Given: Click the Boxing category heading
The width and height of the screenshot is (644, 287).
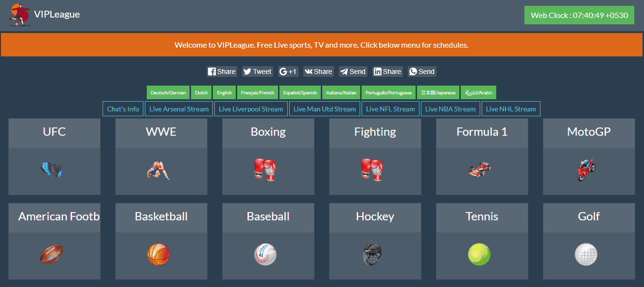Looking at the screenshot, I should click(x=268, y=132).
